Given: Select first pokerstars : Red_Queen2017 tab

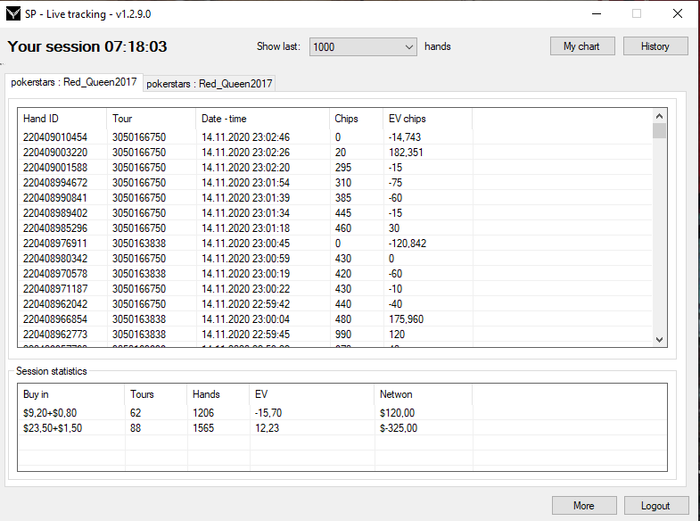Looking at the screenshot, I should (74, 82).
